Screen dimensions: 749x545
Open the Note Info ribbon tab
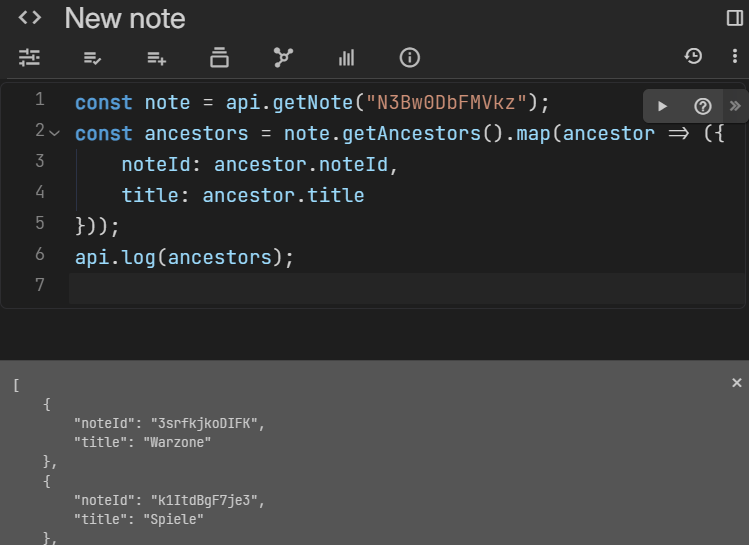pyautogui.click(x=409, y=58)
